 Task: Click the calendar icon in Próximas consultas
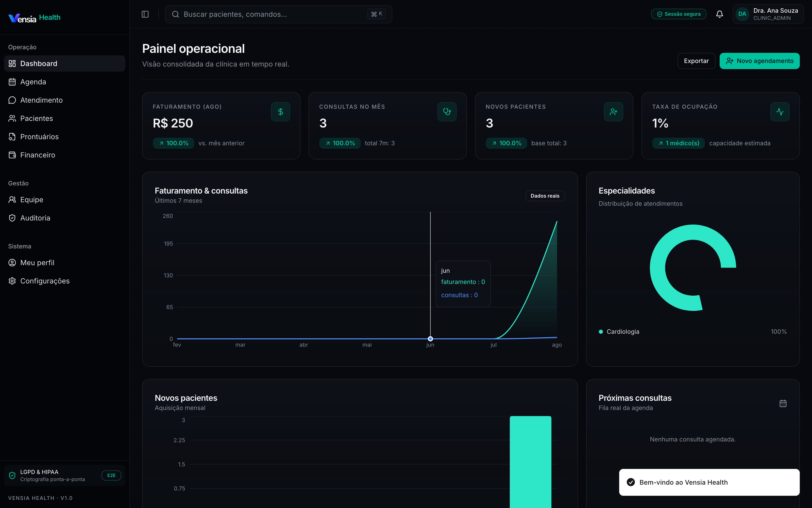(783, 403)
